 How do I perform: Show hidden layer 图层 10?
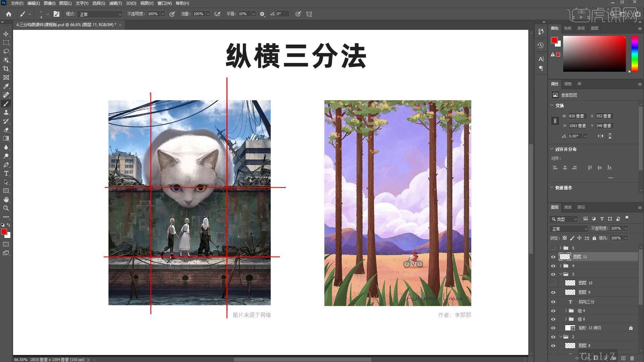(553, 283)
